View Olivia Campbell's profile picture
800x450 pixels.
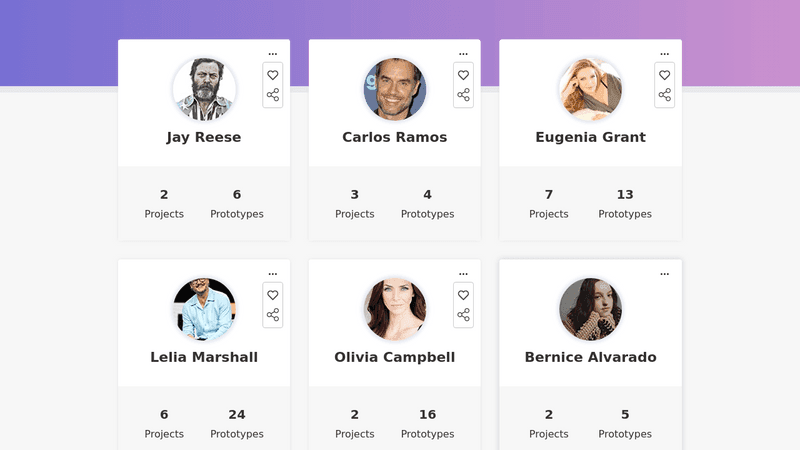395,309
